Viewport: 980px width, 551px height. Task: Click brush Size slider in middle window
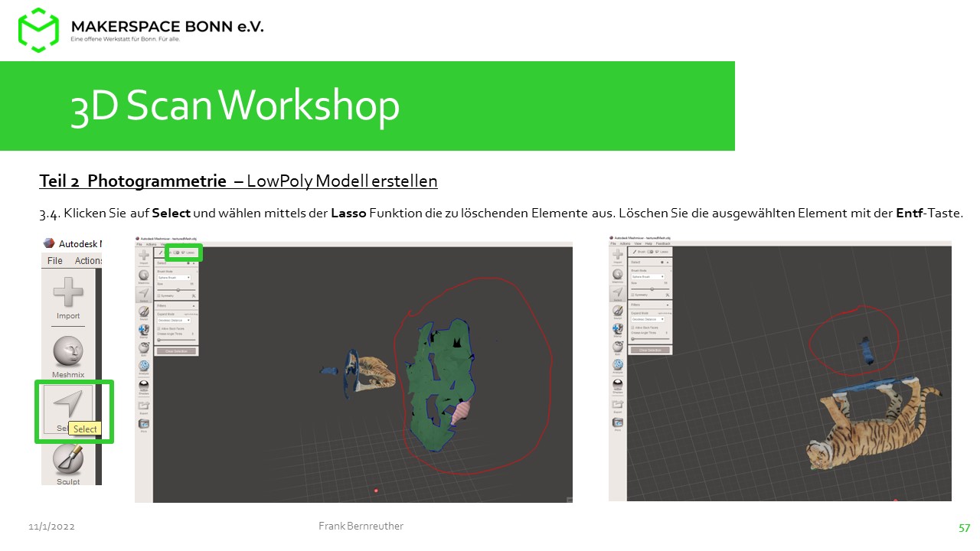[176, 290]
